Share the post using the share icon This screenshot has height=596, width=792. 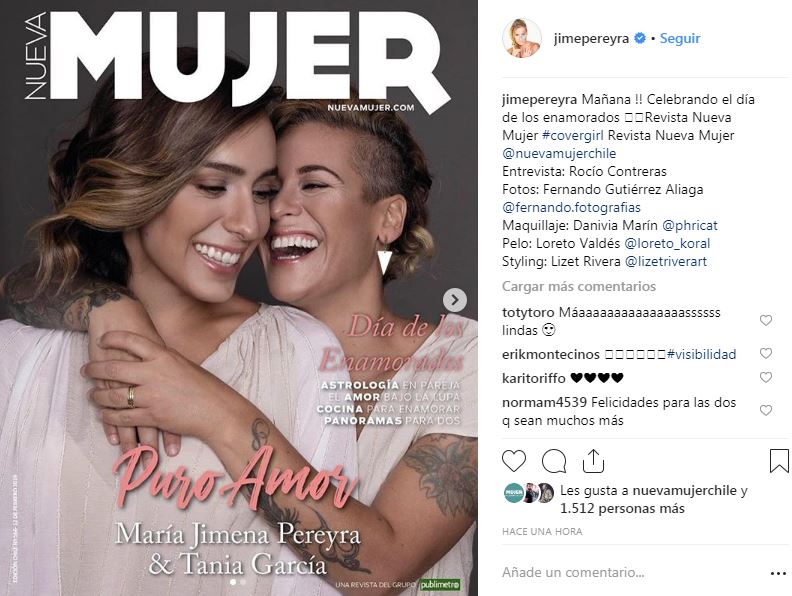click(593, 461)
